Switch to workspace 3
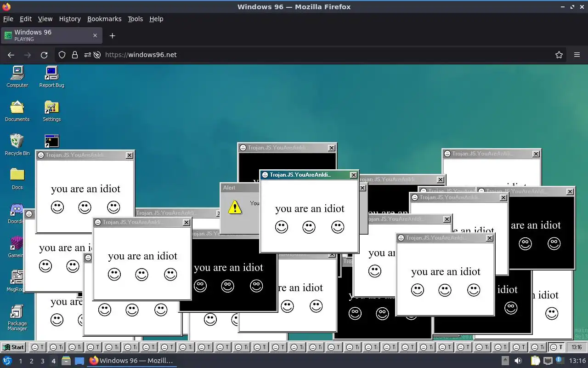The image size is (588, 368). pos(42,361)
